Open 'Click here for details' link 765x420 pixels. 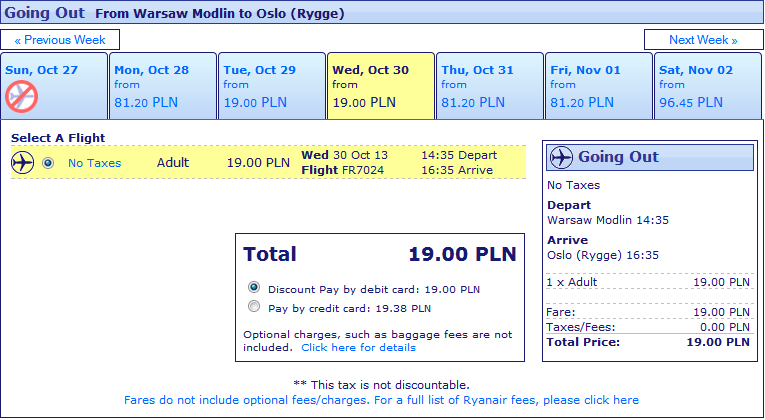point(359,347)
